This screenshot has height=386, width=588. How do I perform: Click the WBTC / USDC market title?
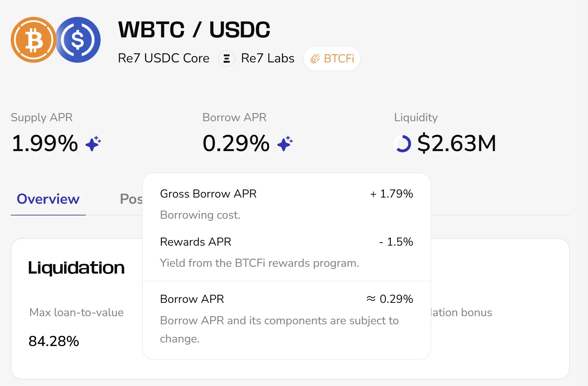pyautogui.click(x=194, y=30)
